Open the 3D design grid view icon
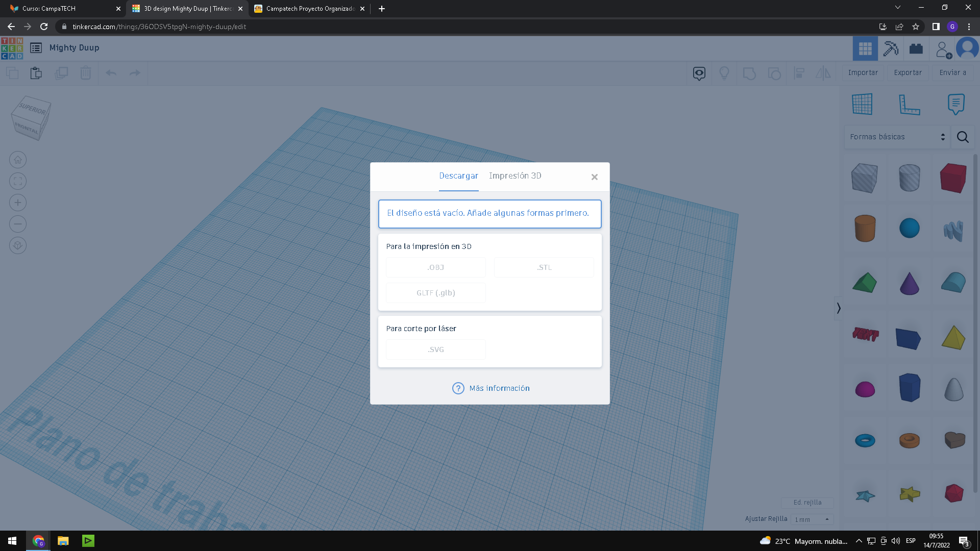Viewport: 980px width, 551px height. tap(865, 48)
